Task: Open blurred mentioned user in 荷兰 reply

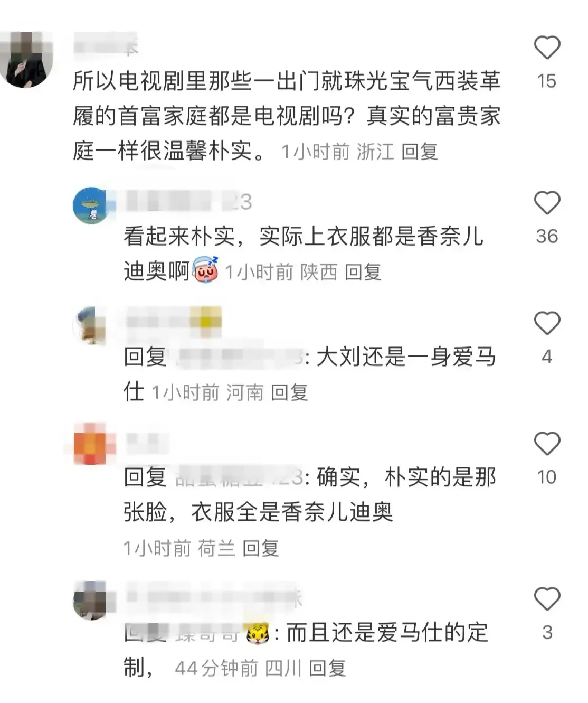Action: pyautogui.click(x=239, y=477)
